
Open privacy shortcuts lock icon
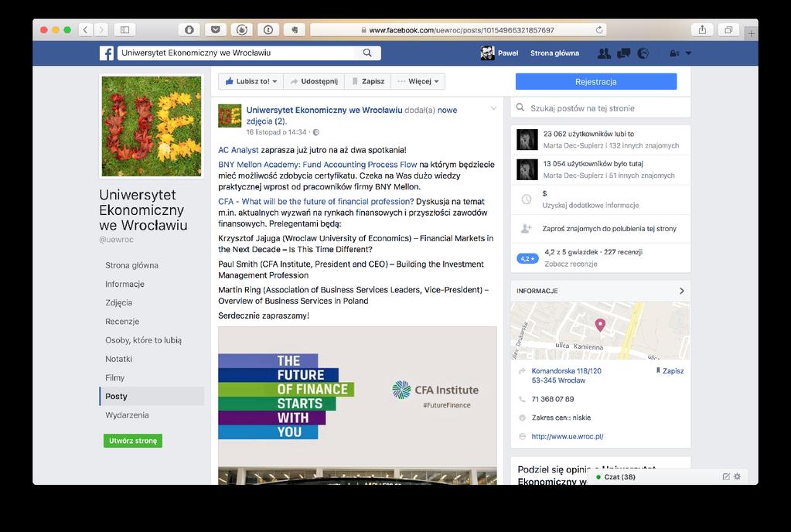674,53
